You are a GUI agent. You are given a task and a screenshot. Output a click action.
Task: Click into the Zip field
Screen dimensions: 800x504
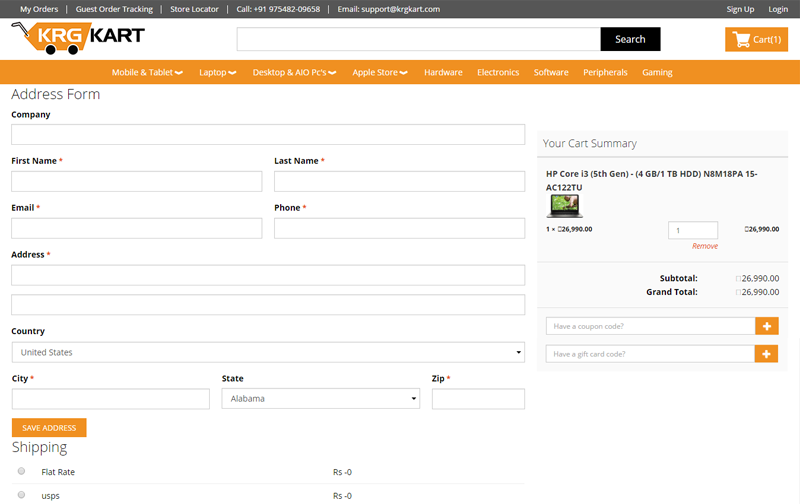click(478, 399)
